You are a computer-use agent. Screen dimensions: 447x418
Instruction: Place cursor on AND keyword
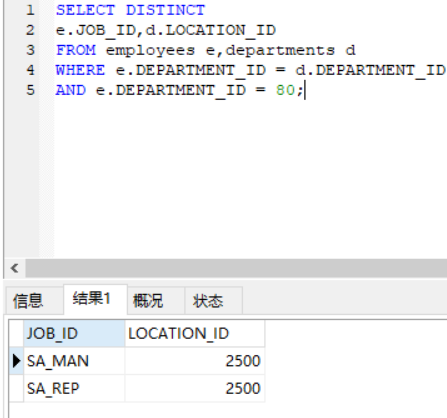71,90
